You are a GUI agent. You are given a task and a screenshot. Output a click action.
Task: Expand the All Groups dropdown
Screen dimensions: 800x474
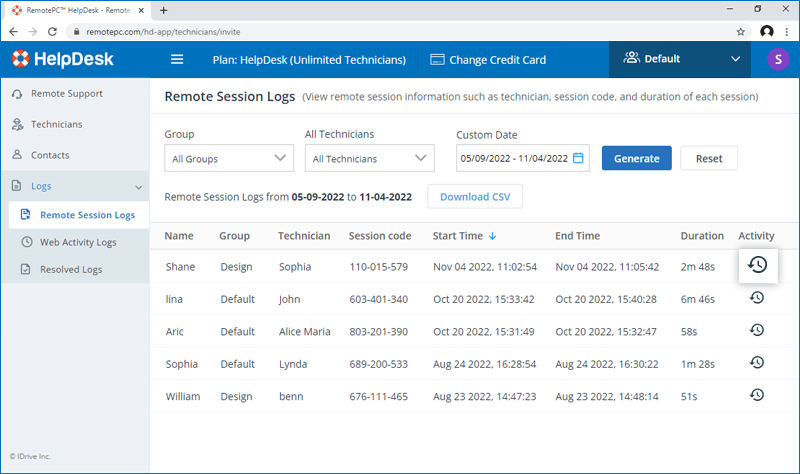[x=229, y=158]
